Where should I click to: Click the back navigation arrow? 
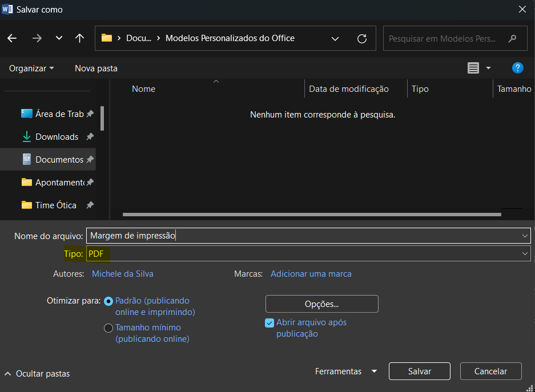point(12,38)
